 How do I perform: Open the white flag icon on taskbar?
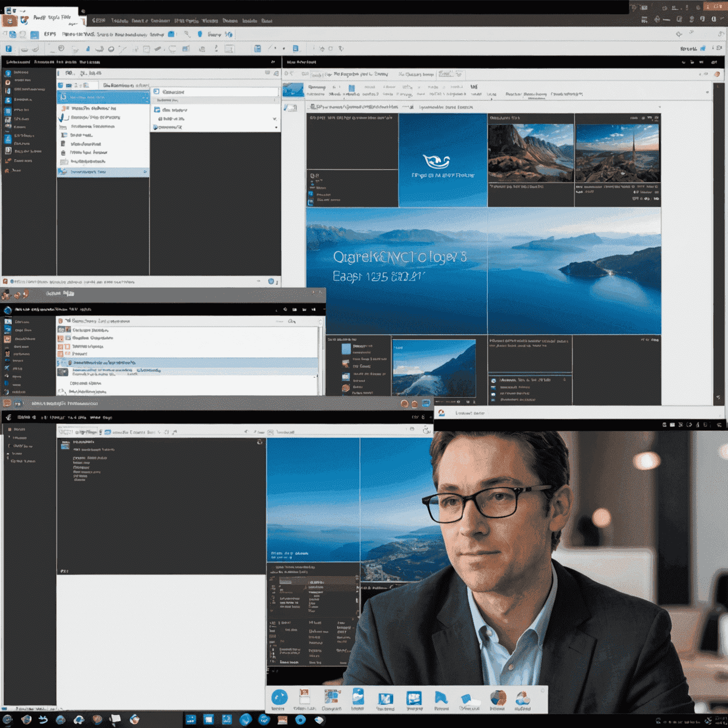click(115, 720)
